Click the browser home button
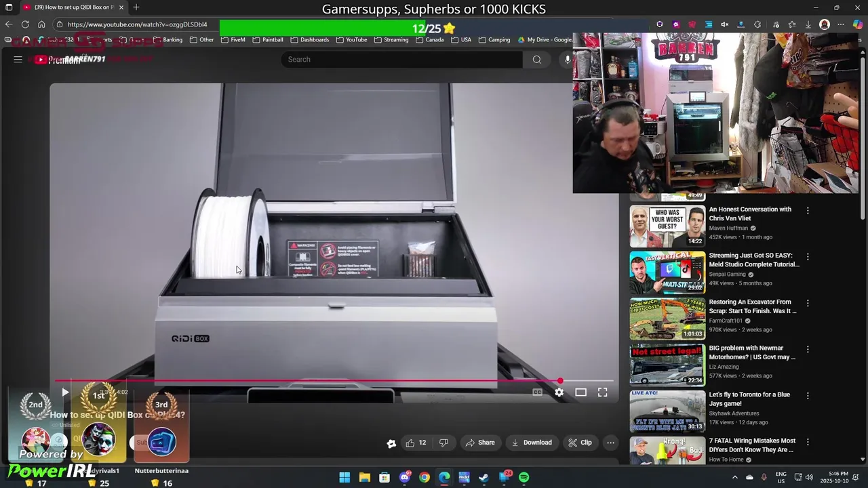868x488 pixels. (41, 24)
